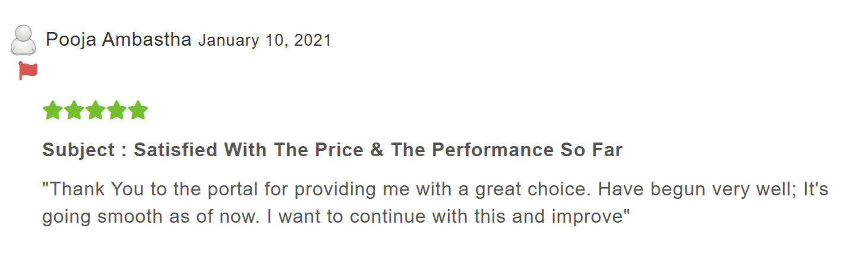Click the year 2021 in the date
Viewport: 868px width, 269px height.
313,40
